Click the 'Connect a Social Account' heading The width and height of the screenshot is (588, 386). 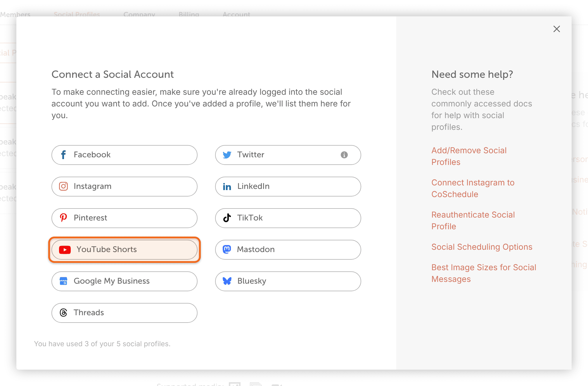113,74
